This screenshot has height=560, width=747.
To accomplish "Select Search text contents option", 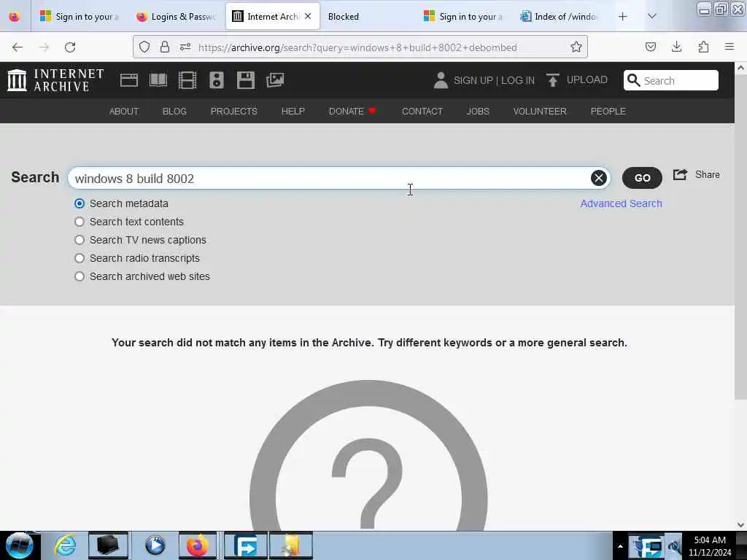I will (80, 222).
